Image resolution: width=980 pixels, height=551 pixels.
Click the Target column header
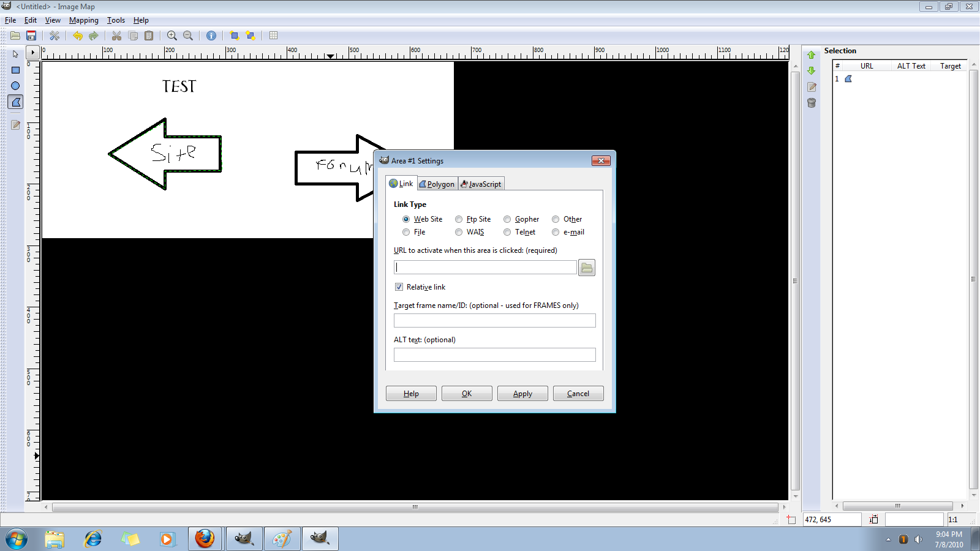950,66
